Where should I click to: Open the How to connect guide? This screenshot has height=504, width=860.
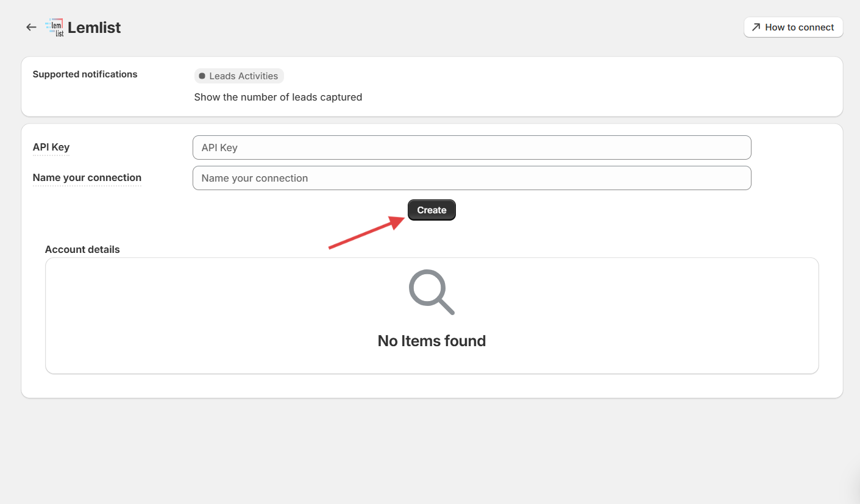click(x=793, y=27)
